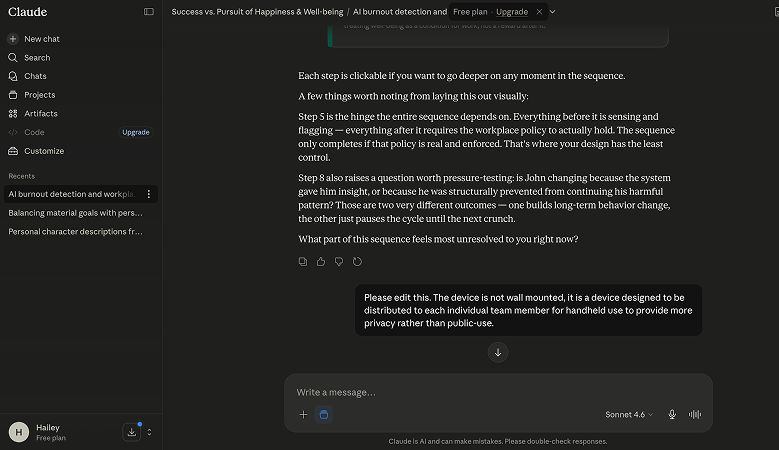Screen dimensions: 779x450
Task: Give the response a thumbs down
Action: point(339,261)
